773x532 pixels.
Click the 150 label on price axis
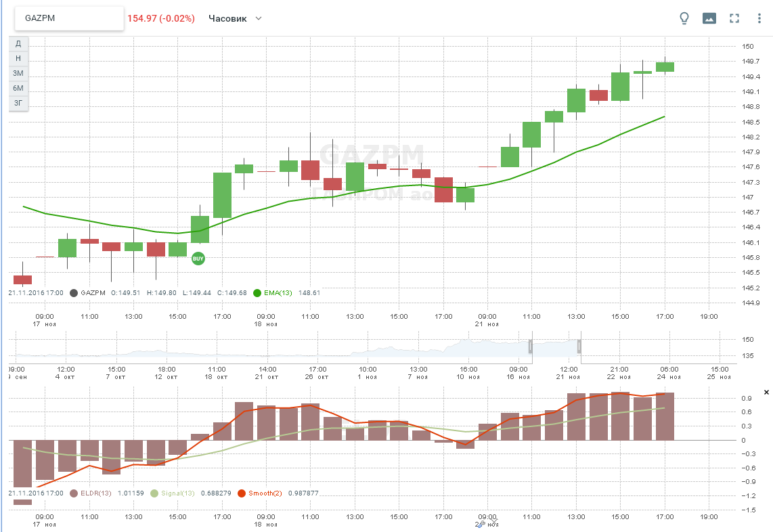coord(748,46)
